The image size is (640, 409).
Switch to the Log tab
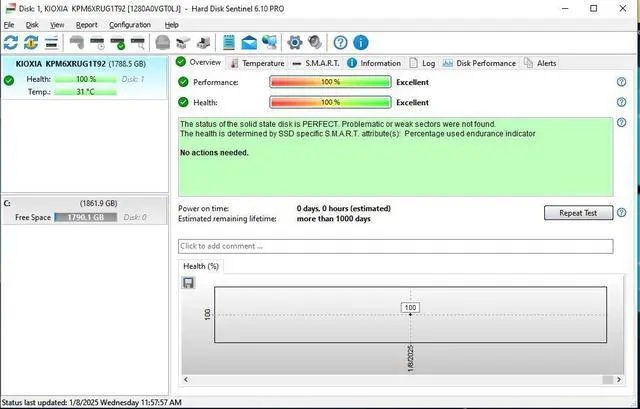[422, 63]
